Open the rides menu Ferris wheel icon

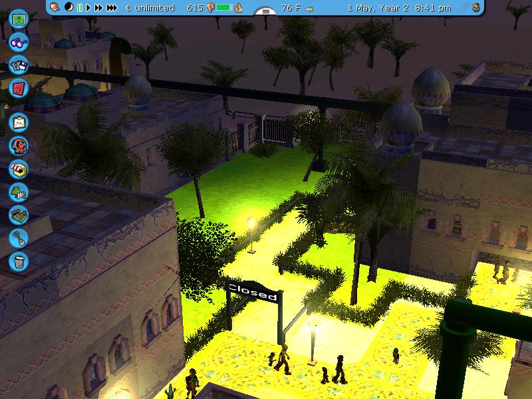19,146
